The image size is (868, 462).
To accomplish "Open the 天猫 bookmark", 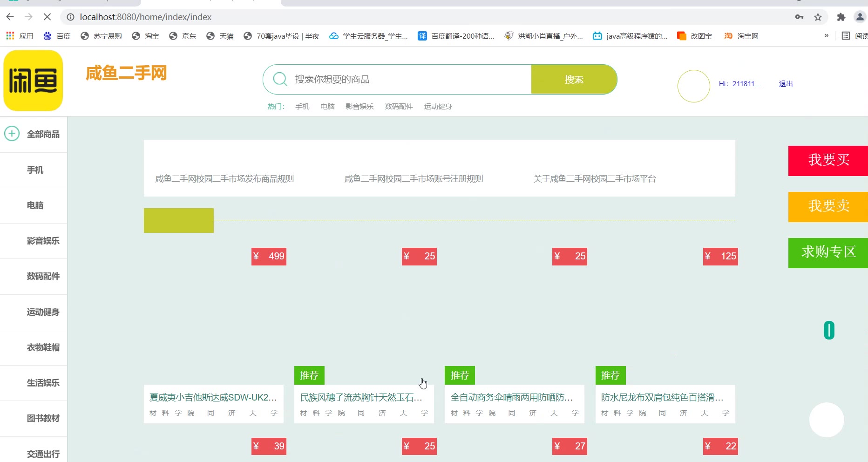I will 220,36.
